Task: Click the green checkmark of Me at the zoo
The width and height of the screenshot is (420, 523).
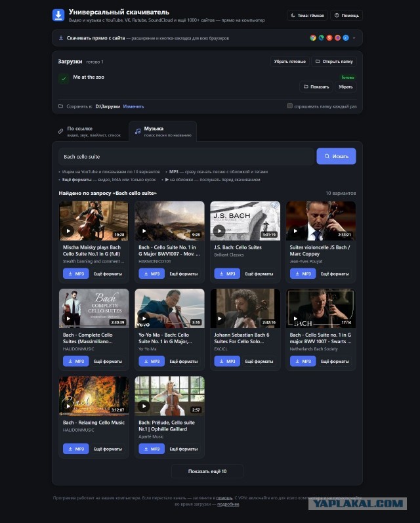Action: [64, 79]
